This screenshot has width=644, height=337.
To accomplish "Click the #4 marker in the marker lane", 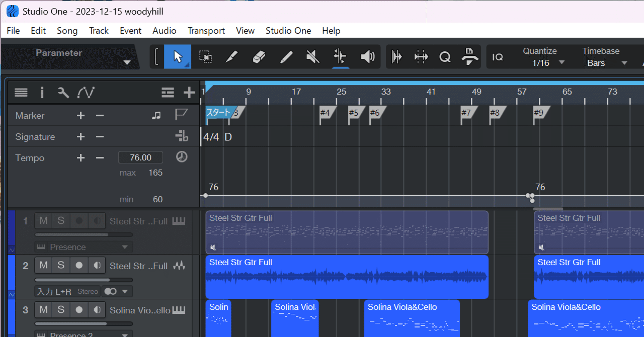I will [326, 114].
